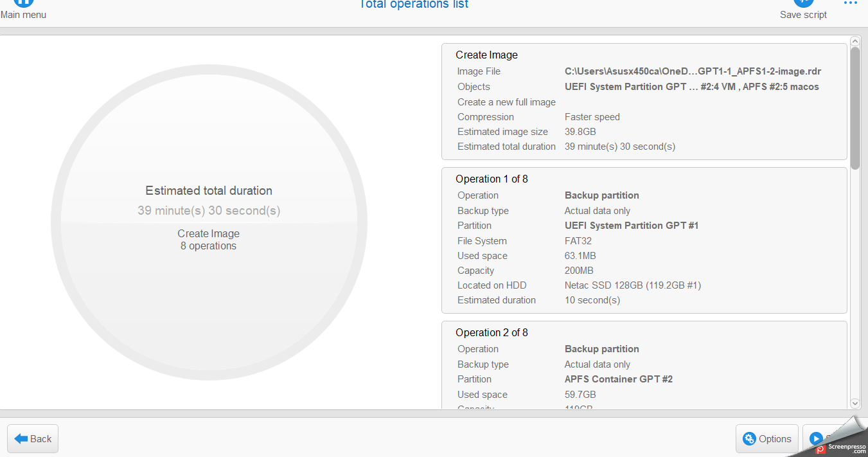Click the scrollbar up arrow
The width and height of the screenshot is (868, 457).
(855, 41)
